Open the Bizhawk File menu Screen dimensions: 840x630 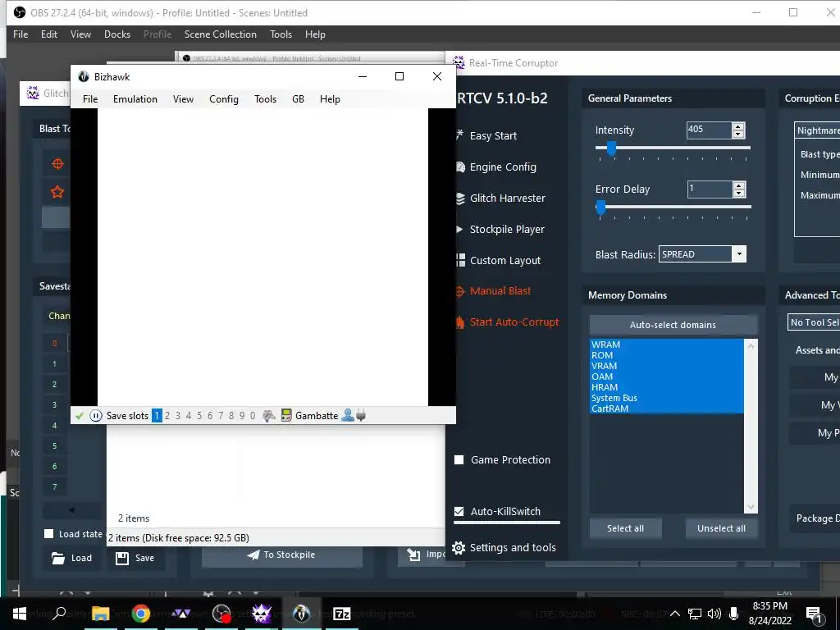(x=90, y=99)
